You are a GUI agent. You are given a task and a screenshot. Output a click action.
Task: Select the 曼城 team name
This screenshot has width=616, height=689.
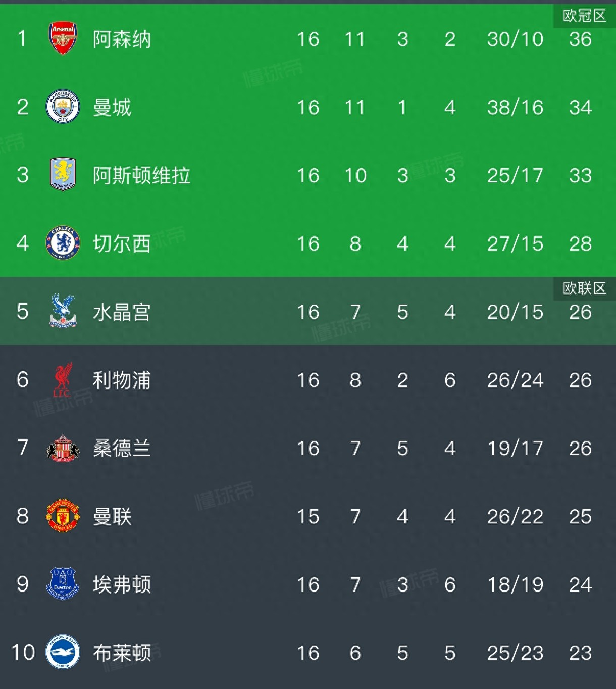click(112, 108)
